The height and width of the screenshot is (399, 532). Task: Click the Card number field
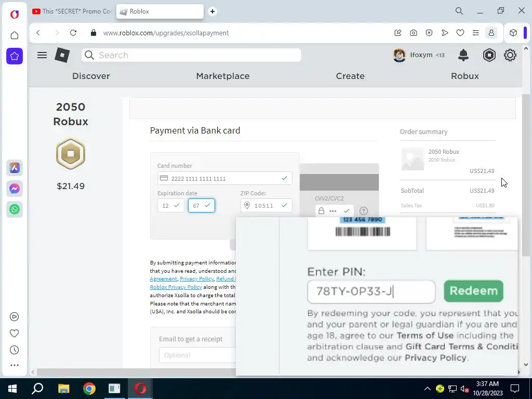(x=224, y=179)
